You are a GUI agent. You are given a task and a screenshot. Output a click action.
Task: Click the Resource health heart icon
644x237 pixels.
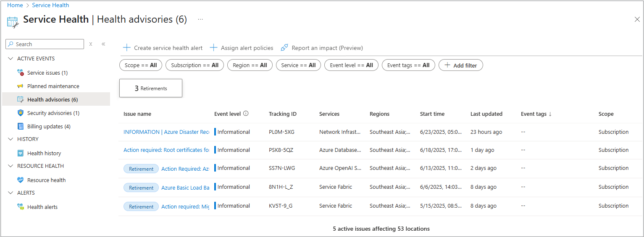[x=20, y=180]
